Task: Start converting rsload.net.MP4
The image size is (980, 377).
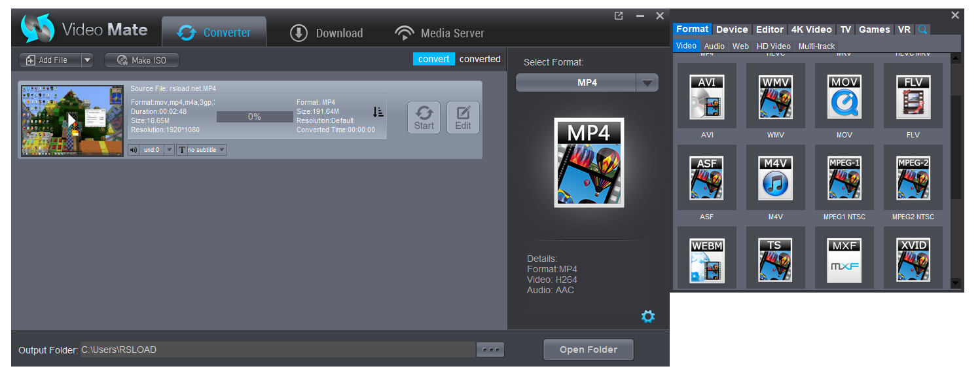Action: [x=424, y=117]
